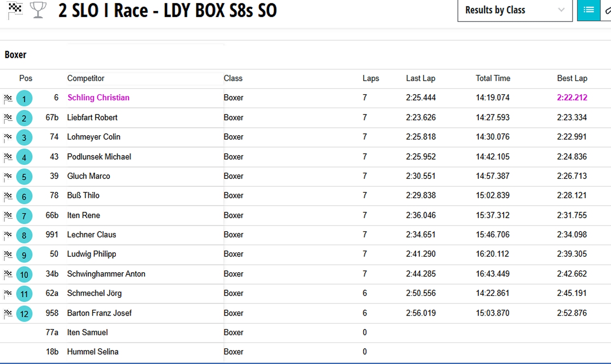
Task: Select the position 2 badge for Liebfart Robert
Action: (24, 118)
